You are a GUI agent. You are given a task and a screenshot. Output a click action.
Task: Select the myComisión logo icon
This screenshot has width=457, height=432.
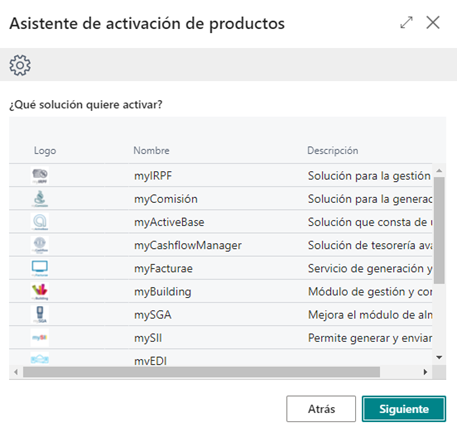click(x=40, y=199)
